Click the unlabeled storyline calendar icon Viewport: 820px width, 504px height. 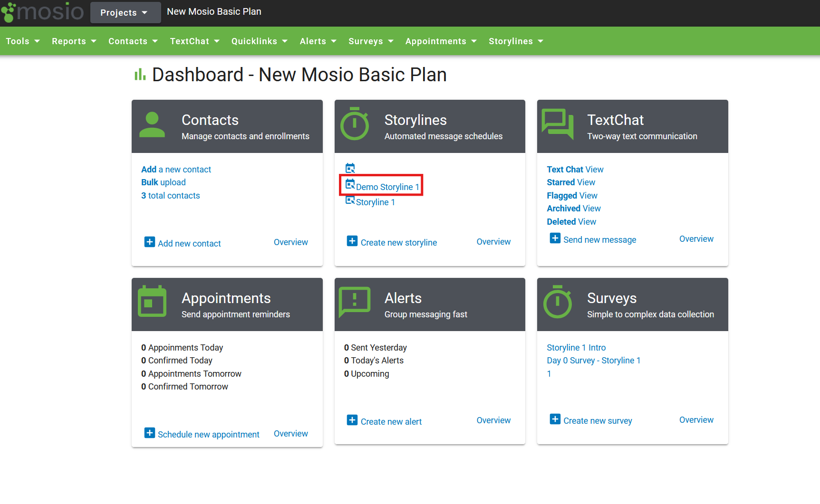click(350, 168)
